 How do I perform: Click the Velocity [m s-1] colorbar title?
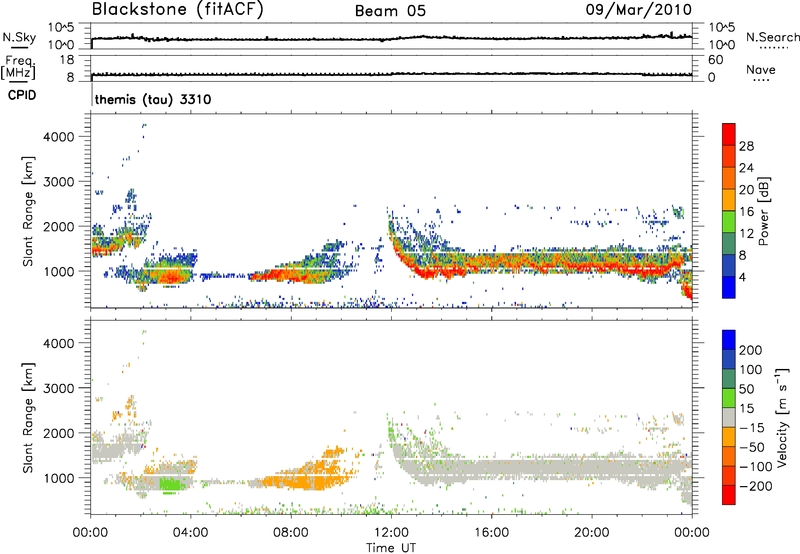782,417
